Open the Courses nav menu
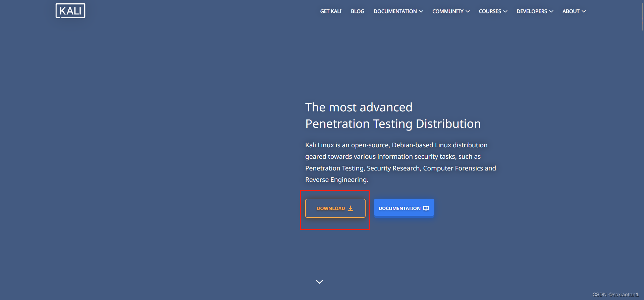This screenshot has width=644, height=300. pos(490,11)
